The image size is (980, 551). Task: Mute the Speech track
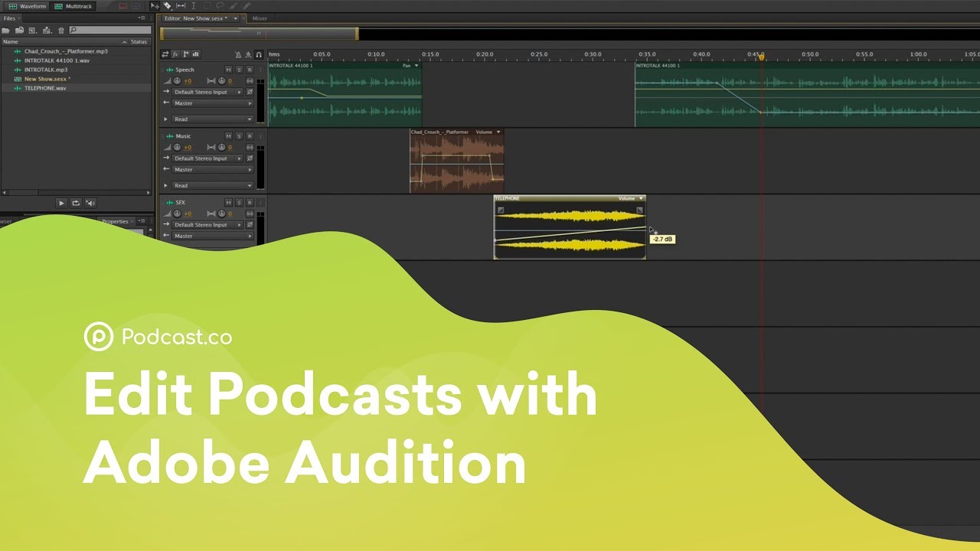point(228,70)
